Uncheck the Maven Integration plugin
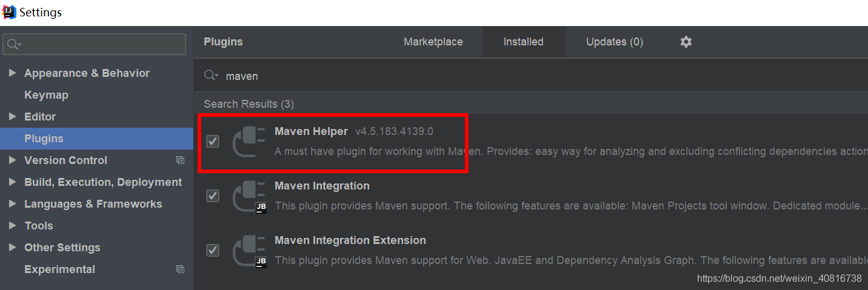 [x=213, y=196]
